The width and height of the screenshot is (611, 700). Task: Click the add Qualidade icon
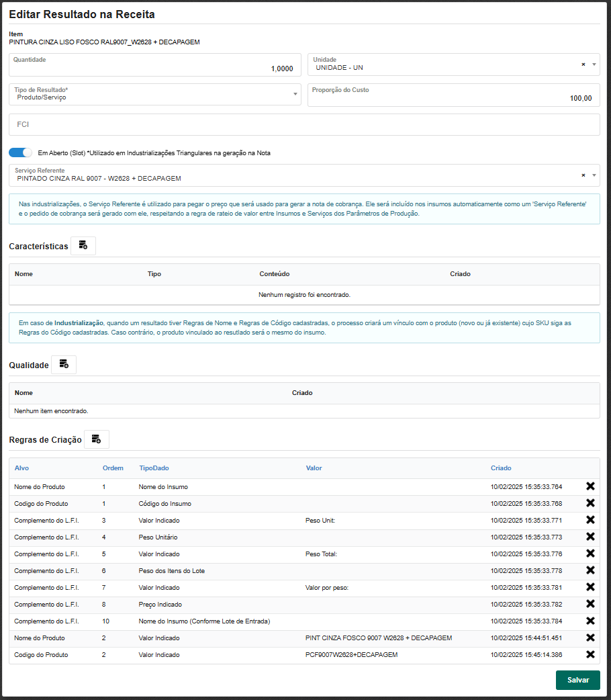64,365
